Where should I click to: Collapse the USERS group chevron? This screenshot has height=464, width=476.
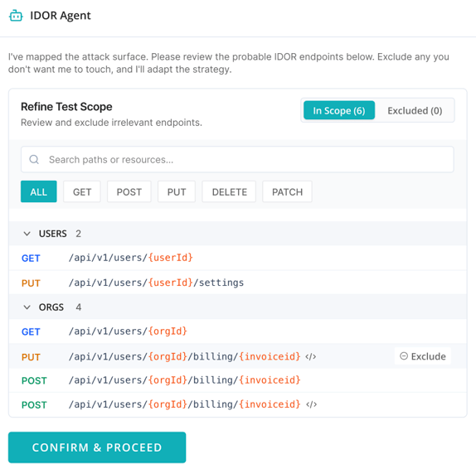click(27, 234)
